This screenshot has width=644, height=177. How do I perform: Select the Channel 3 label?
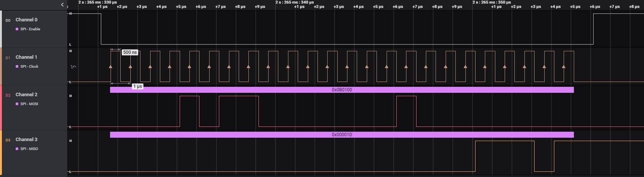coord(27,140)
